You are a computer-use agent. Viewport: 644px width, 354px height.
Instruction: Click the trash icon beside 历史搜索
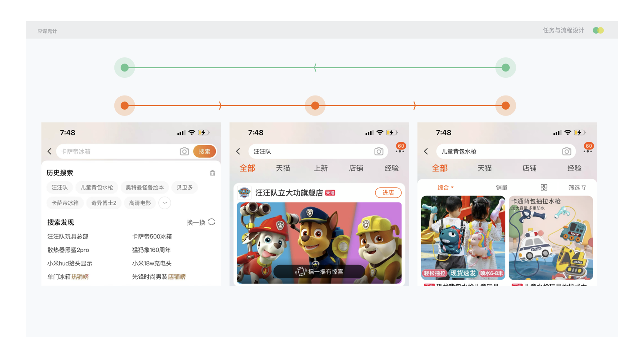(212, 173)
